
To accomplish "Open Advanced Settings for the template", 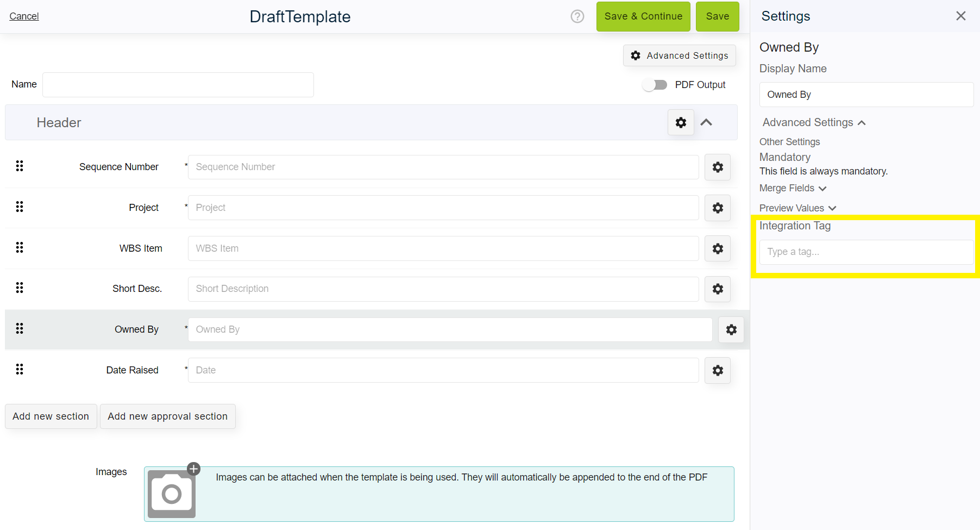I will coord(679,55).
